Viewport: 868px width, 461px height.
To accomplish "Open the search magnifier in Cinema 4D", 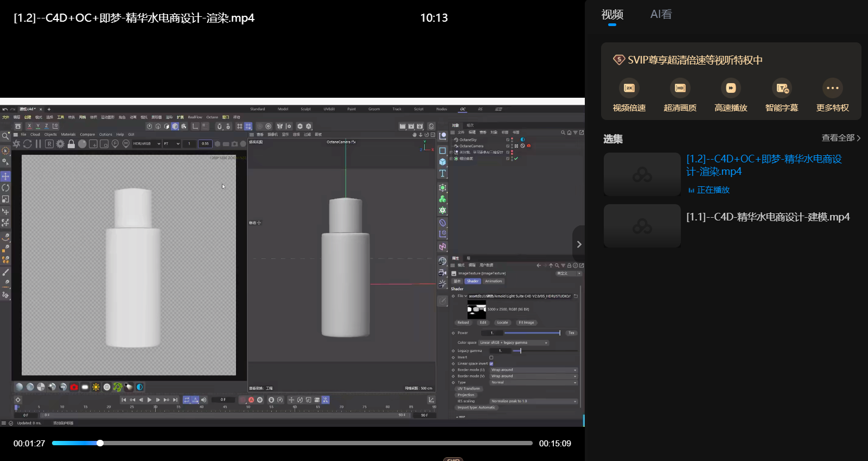I will [5, 136].
